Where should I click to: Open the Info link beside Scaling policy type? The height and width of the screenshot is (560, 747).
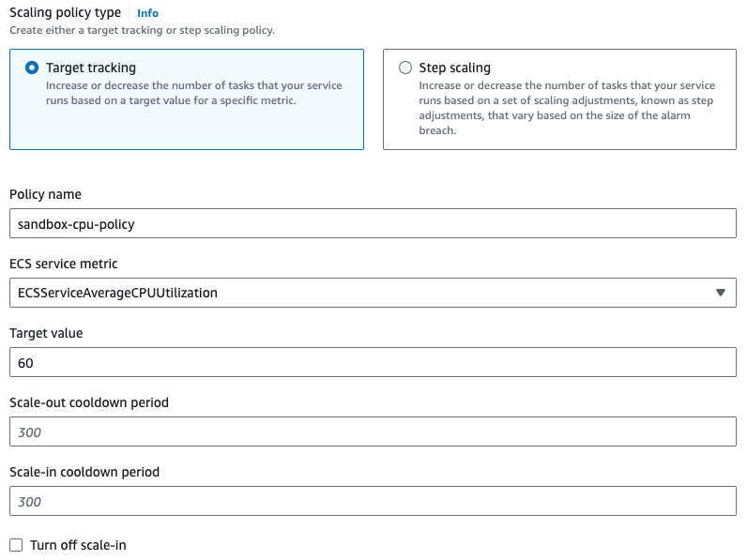(147, 13)
